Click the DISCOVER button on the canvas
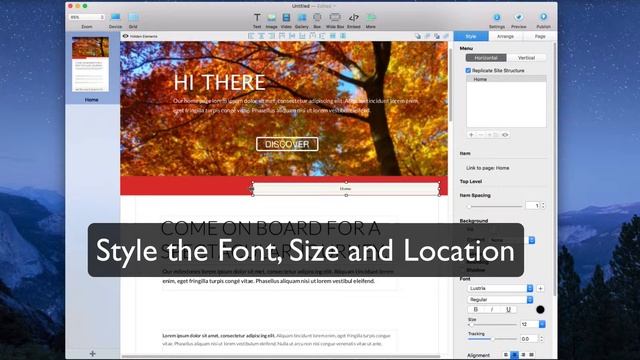This screenshot has width=640, height=360. 287,144
